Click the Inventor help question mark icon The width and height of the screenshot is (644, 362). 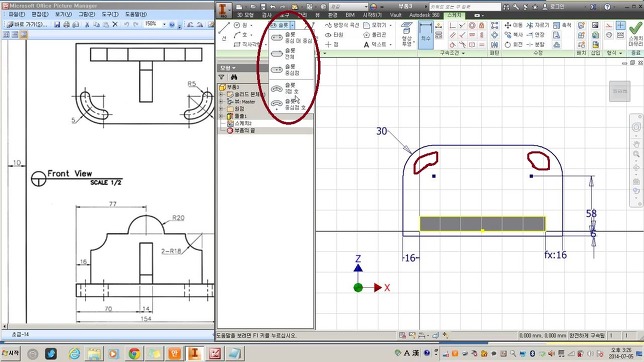[x=607, y=7]
